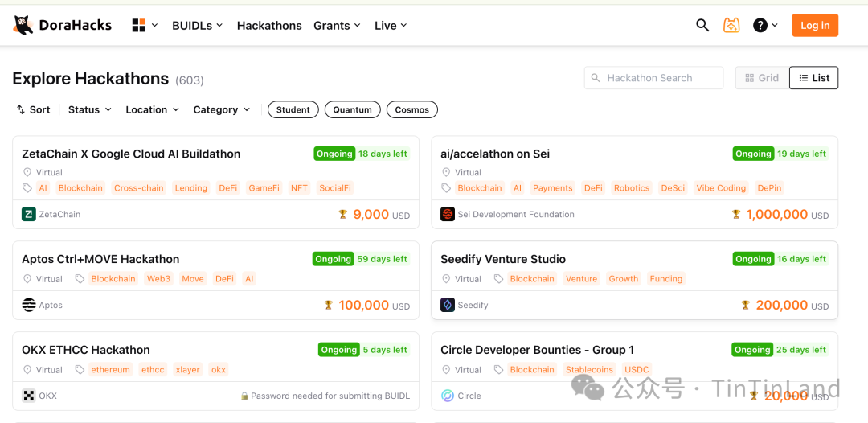Click the Robotics tag
Image resolution: width=868 pixels, height=423 pixels.
(632, 188)
